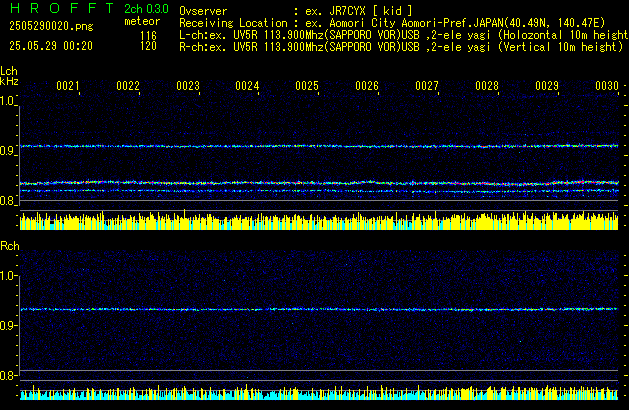
Task: Click the HROFFT title text
Action: click(x=62, y=8)
